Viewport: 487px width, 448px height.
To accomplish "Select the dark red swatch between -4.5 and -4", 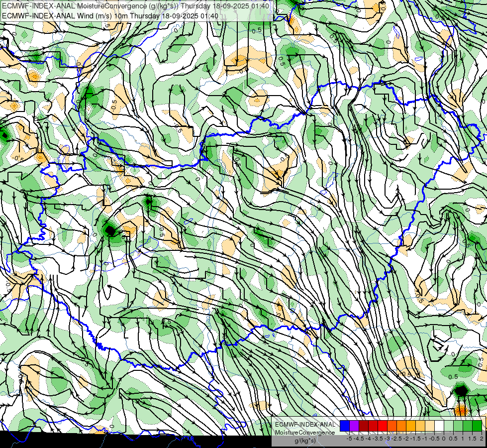I will click(x=364, y=426).
